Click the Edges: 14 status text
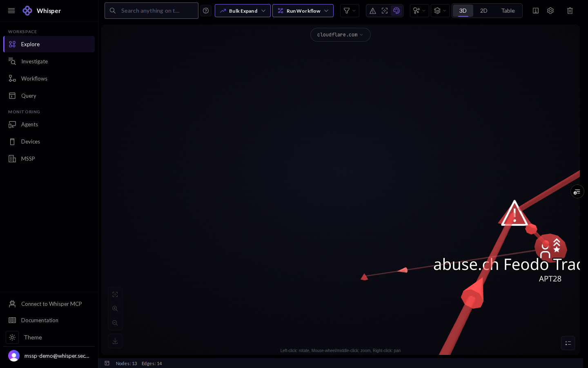 click(x=151, y=364)
